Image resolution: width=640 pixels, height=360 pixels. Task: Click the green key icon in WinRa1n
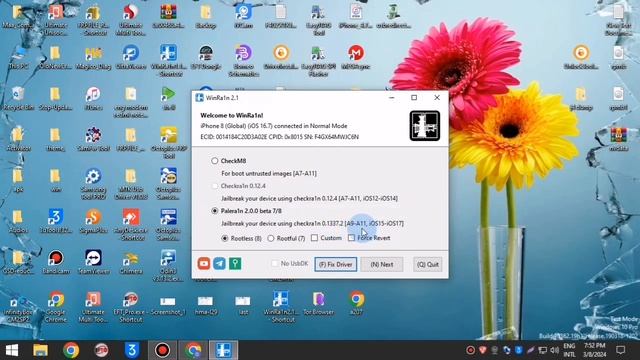point(235,264)
